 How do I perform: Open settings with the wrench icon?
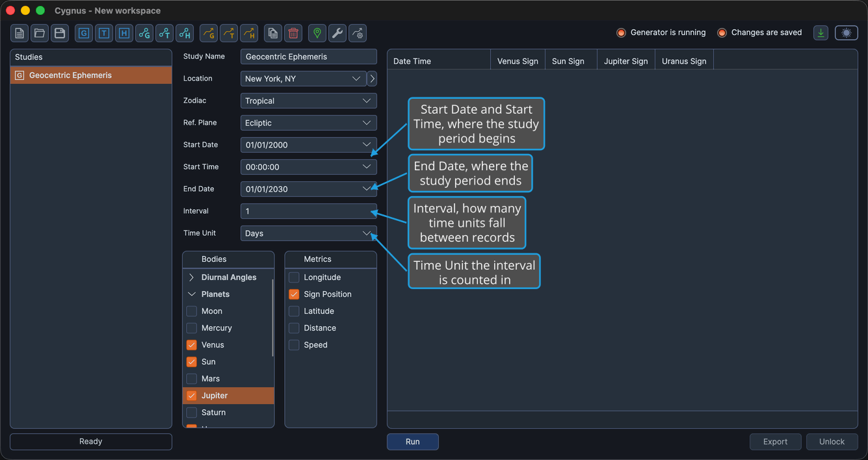337,33
